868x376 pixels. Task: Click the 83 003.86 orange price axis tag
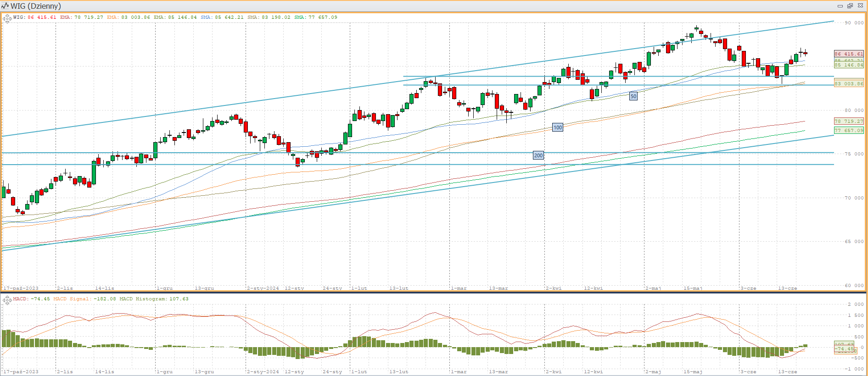click(848, 84)
